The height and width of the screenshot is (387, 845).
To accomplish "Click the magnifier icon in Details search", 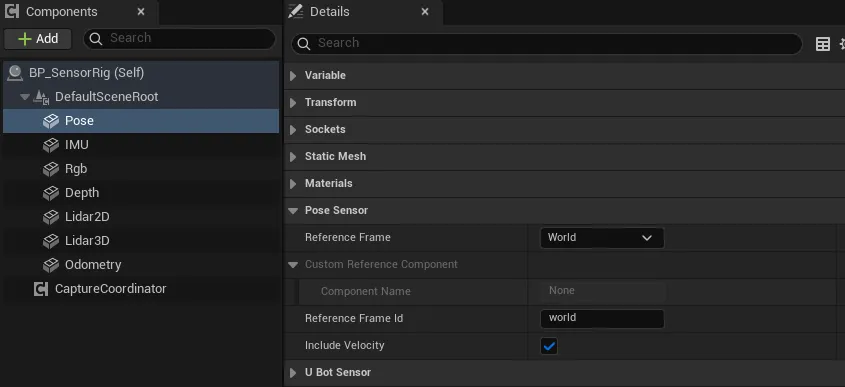I will point(304,43).
